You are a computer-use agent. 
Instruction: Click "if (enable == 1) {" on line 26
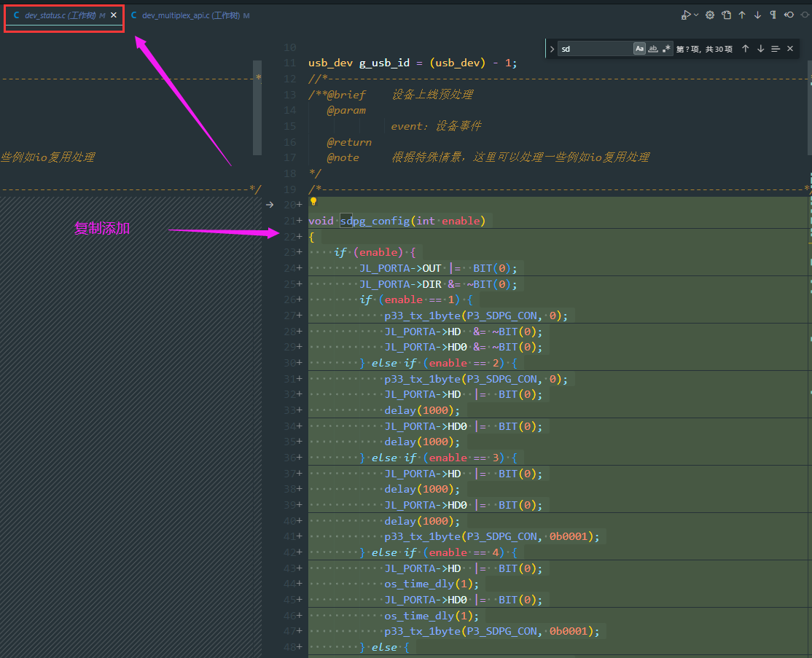click(415, 299)
